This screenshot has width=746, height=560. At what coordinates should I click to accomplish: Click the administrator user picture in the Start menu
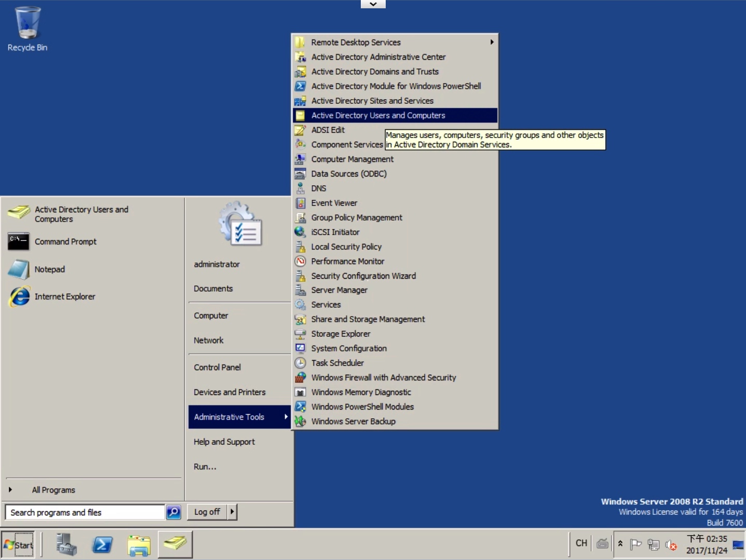[240, 223]
